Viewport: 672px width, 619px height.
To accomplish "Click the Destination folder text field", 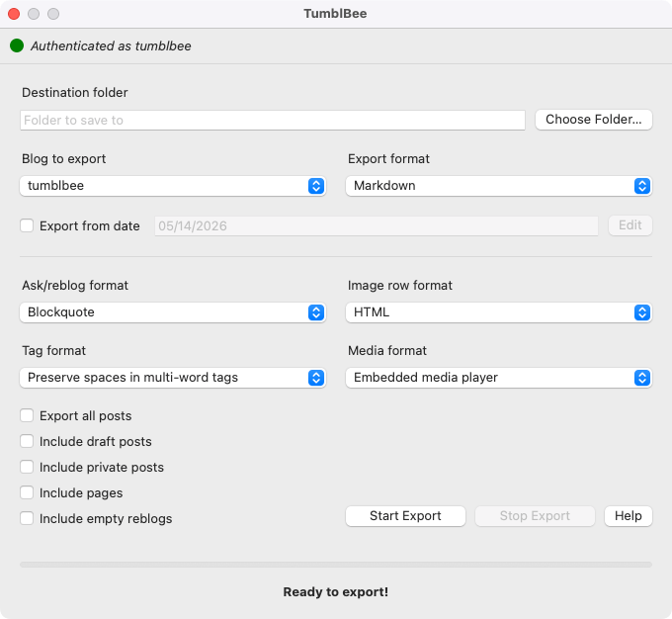I will tap(273, 120).
